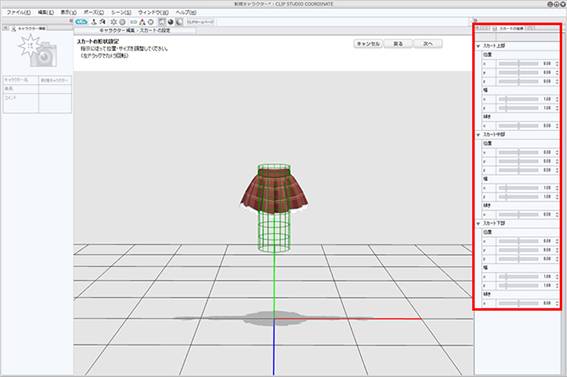Click the camera thumbnail in the character panel
The width and height of the screenshot is (567, 377).
pos(38,51)
